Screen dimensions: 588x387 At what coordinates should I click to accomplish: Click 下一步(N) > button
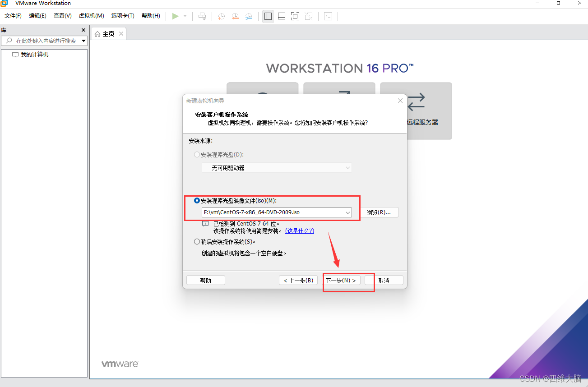(x=341, y=281)
